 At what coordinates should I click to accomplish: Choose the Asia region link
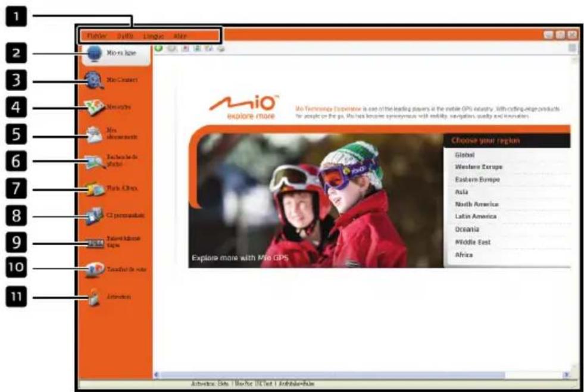tap(461, 192)
